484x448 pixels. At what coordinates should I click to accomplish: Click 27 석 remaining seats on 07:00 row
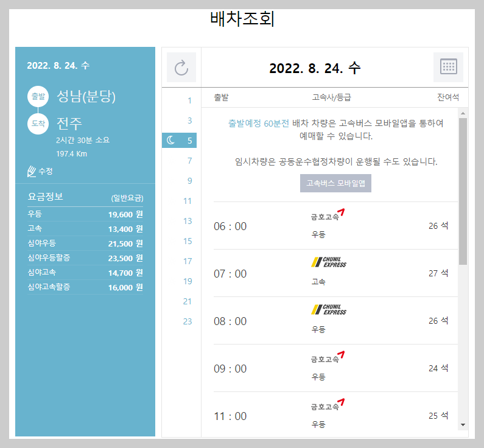click(x=438, y=273)
